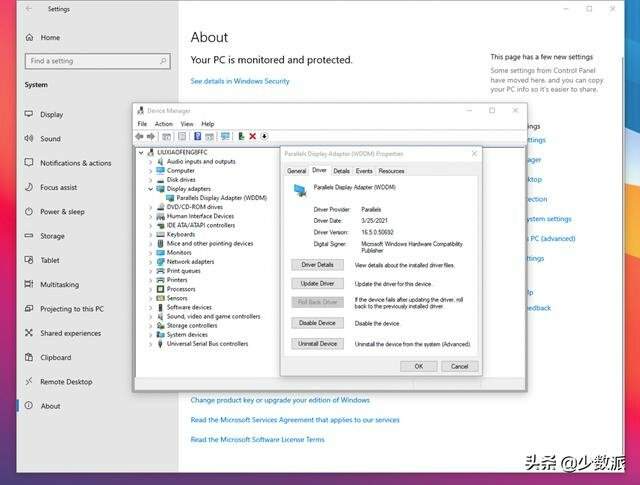Open Microsoft Services Agreement link
This screenshot has height=485, width=640.
[295, 420]
